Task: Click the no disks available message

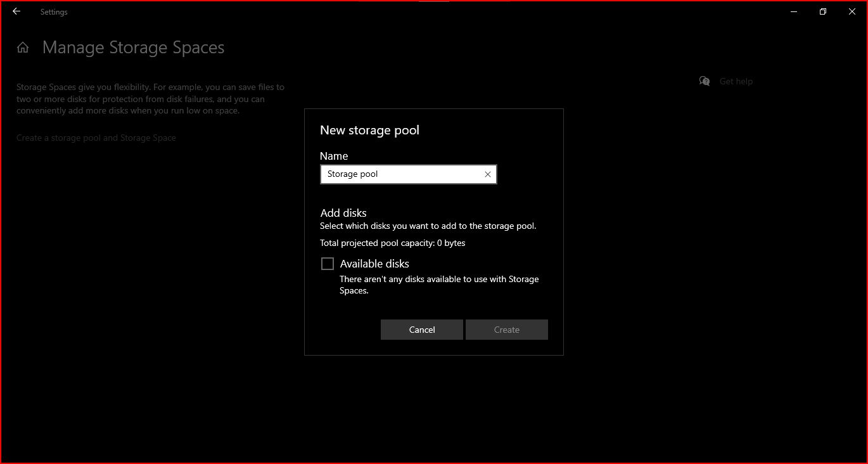Action: pyautogui.click(x=439, y=285)
